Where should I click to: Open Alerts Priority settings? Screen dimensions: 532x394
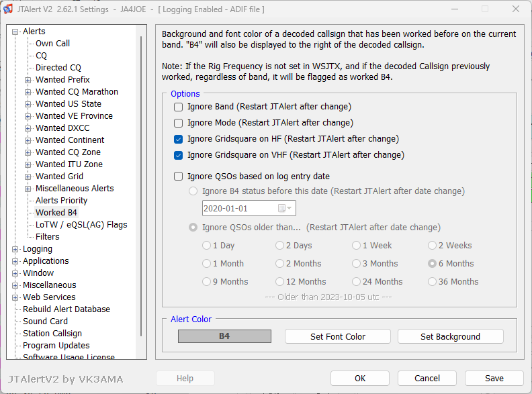point(61,201)
